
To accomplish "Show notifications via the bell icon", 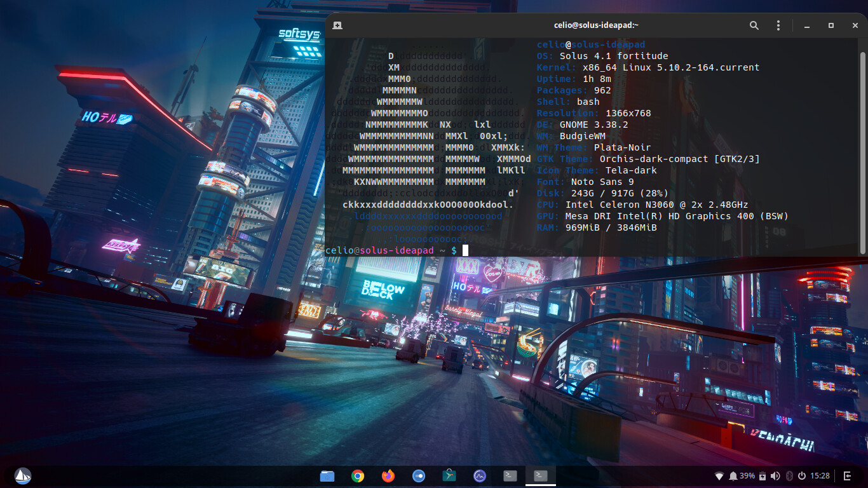I will click(733, 476).
